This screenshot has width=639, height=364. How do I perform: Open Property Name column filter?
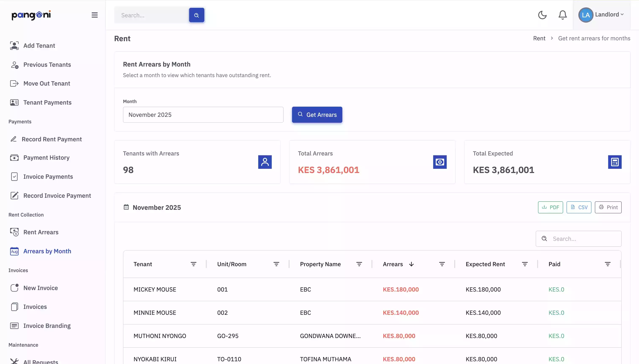click(x=359, y=264)
